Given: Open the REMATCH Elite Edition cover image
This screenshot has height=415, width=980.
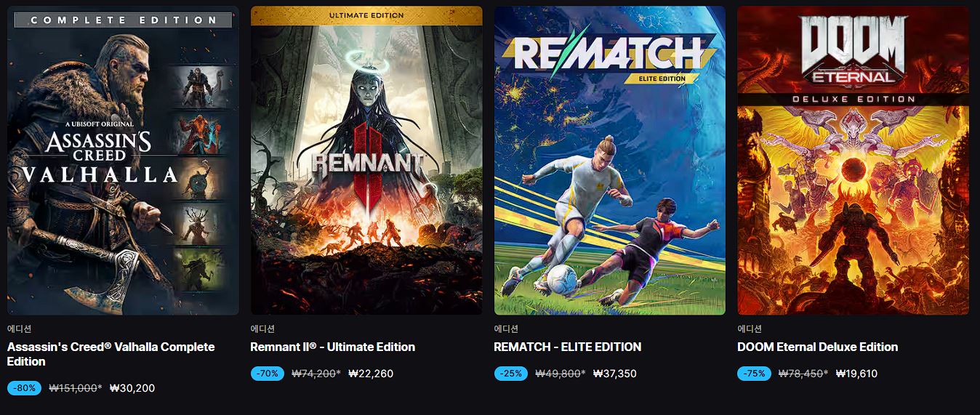Looking at the screenshot, I should [609, 161].
